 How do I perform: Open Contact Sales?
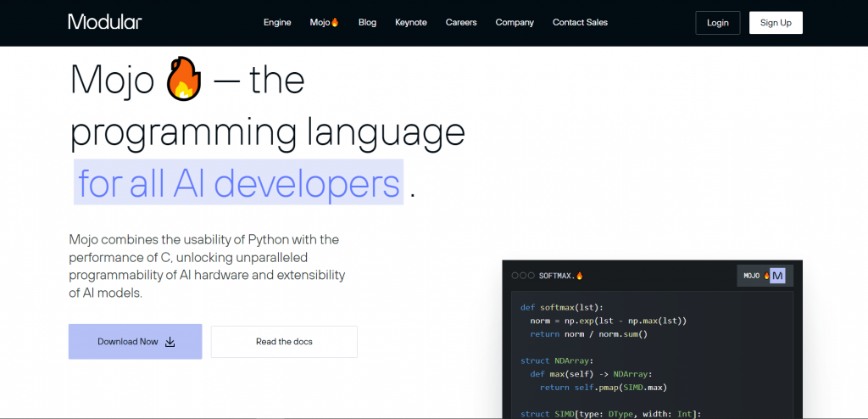tap(580, 23)
